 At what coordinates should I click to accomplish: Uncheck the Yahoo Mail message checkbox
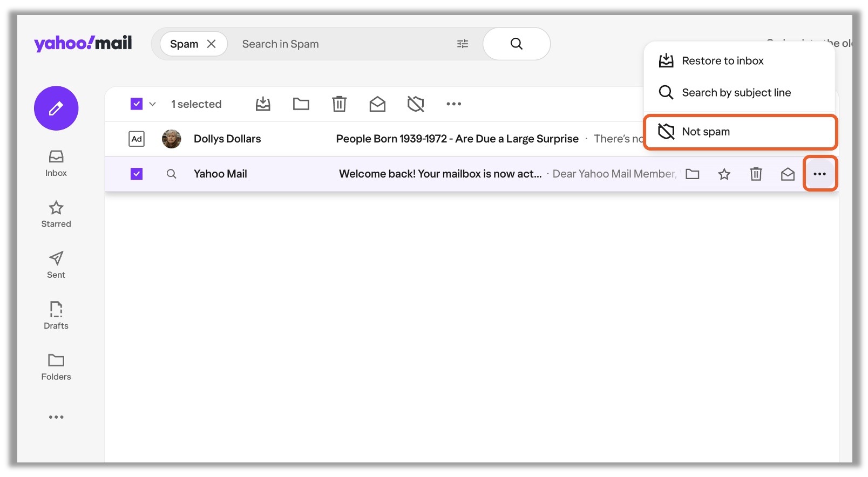[x=137, y=174]
